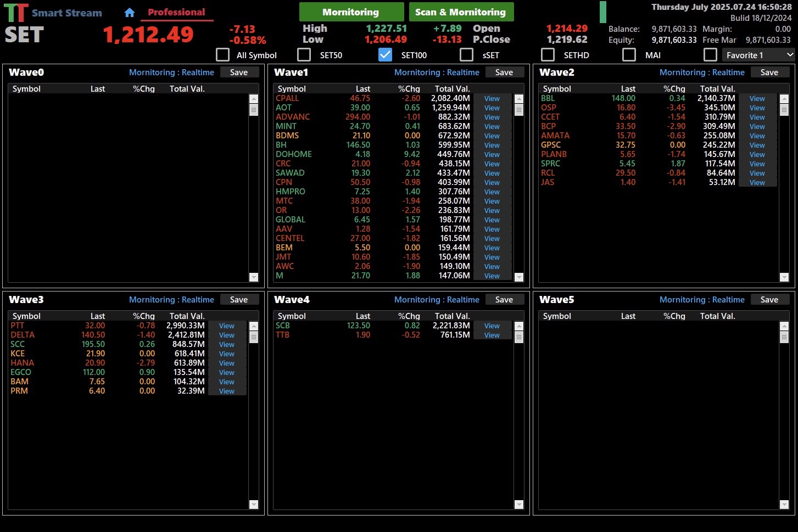The width and height of the screenshot is (798, 532).
Task: Uncheck the SET100 checkbox
Action: click(385, 54)
